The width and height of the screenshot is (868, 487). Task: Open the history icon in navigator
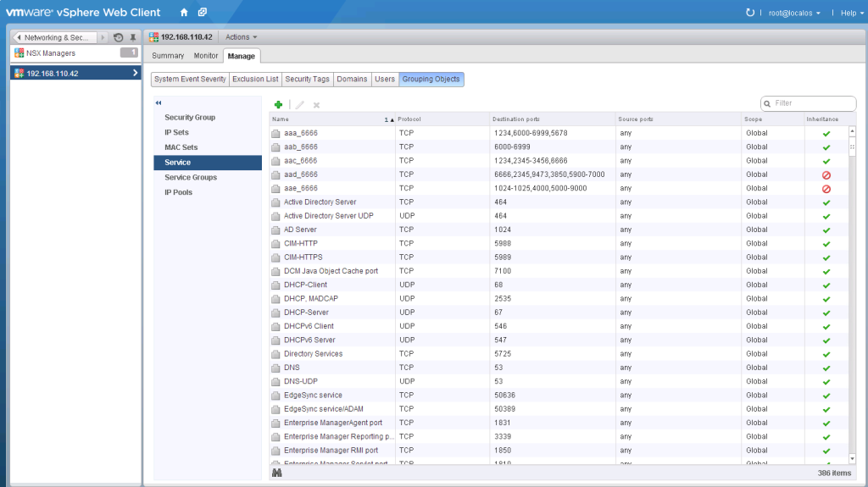[x=118, y=37]
